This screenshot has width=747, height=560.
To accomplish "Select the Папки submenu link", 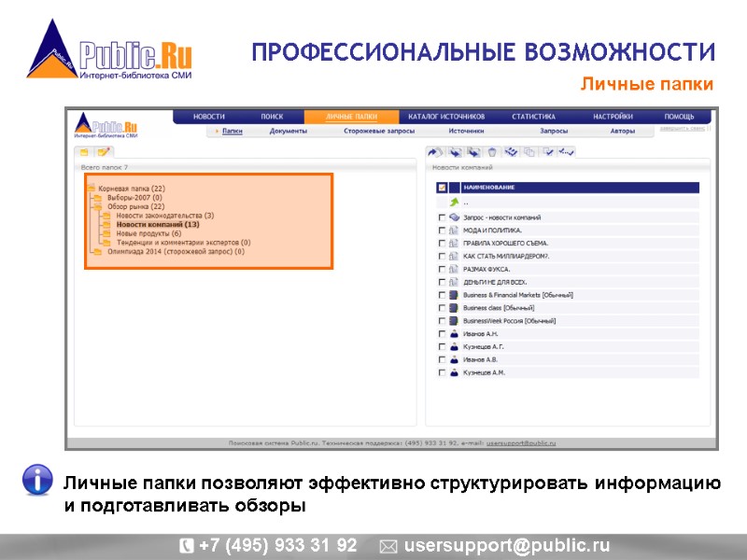I will (232, 131).
